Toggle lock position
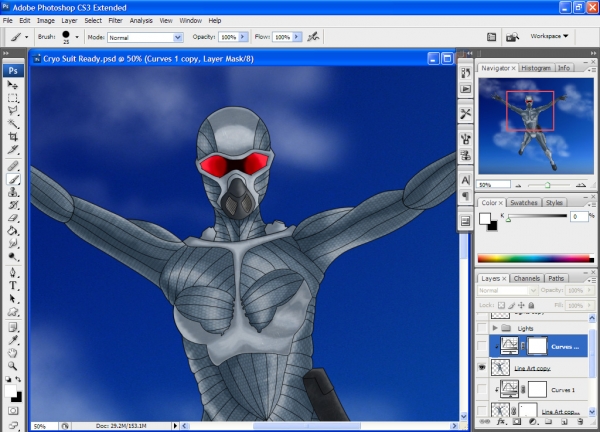This screenshot has width=600, height=432. pyautogui.click(x=521, y=305)
